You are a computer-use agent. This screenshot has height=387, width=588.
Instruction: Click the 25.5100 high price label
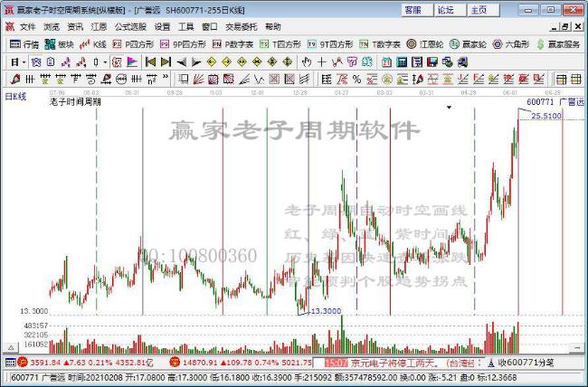pyautogui.click(x=546, y=116)
